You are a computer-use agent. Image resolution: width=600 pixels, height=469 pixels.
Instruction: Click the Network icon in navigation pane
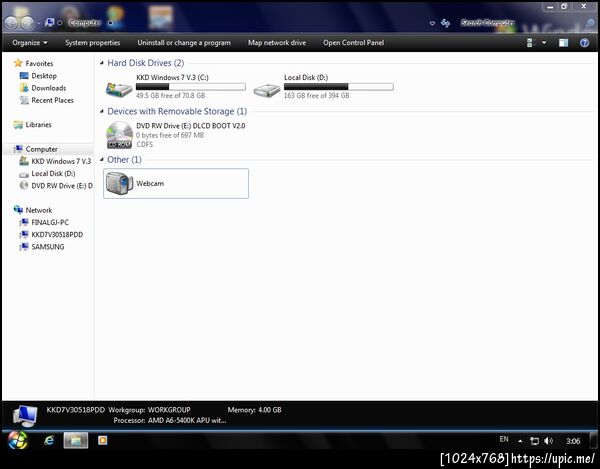point(18,210)
